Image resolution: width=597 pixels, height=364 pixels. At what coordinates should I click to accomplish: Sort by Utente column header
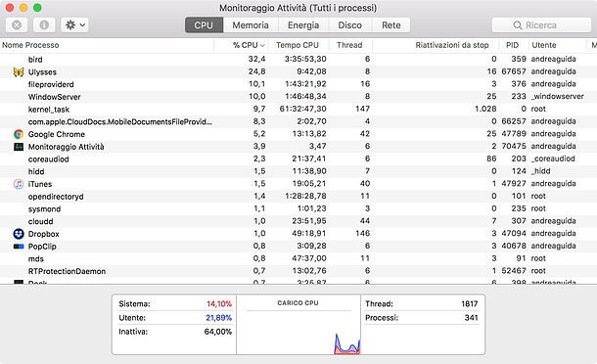[558, 45]
